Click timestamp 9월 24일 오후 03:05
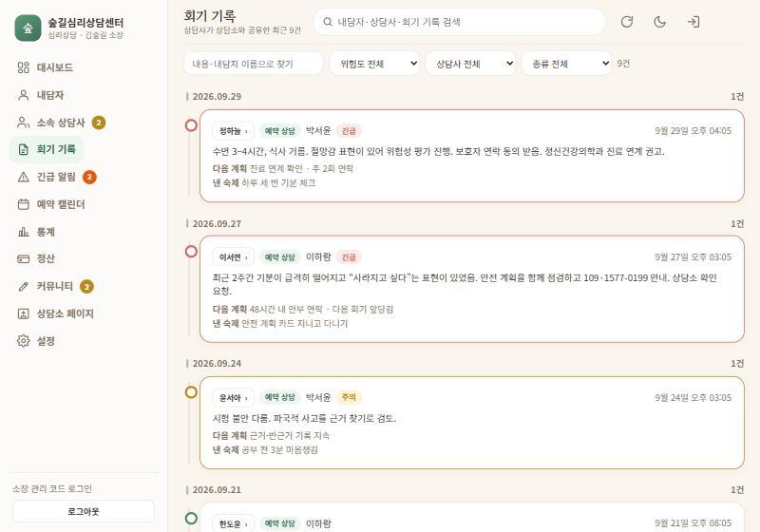760x532 pixels. click(693, 398)
